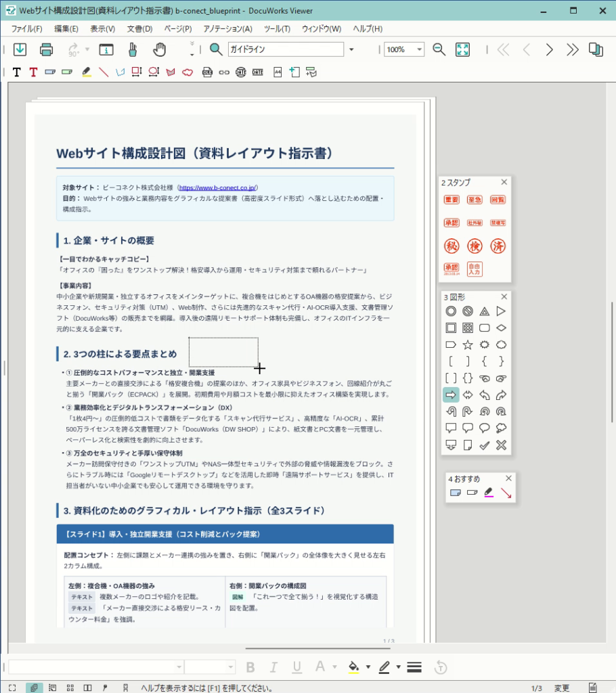Select the 自由入力 stamp
This screenshot has width=616, height=693.
pos(475,269)
